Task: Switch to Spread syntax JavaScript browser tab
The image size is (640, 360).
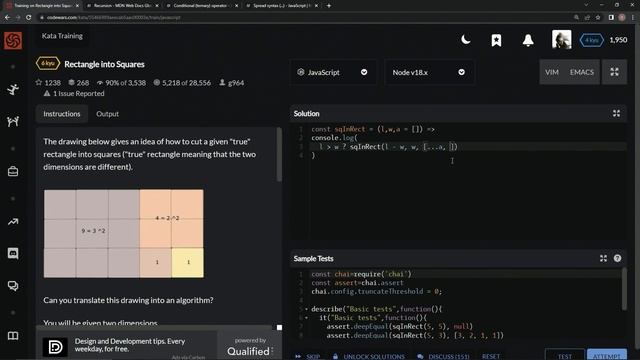Action: pyautogui.click(x=281, y=6)
